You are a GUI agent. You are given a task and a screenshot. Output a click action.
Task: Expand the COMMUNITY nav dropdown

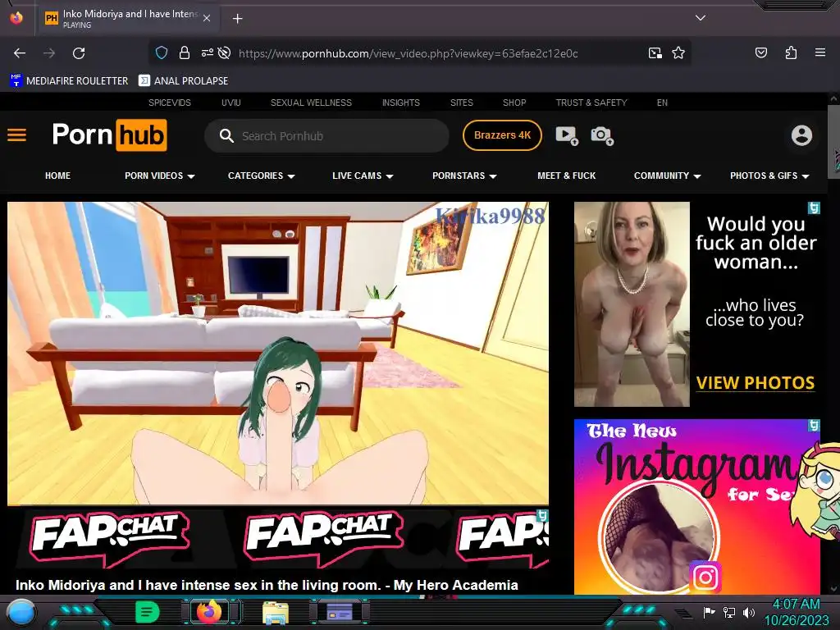(667, 176)
